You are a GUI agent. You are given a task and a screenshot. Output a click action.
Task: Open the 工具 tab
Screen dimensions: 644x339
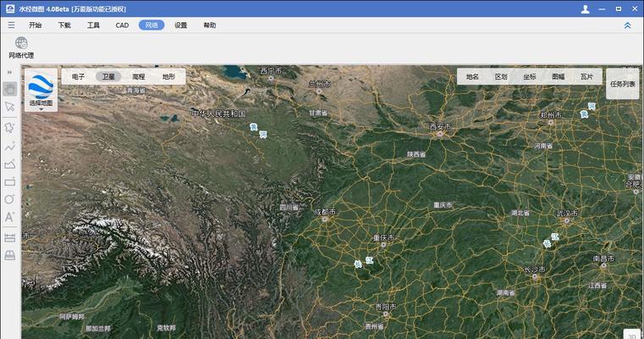point(94,25)
